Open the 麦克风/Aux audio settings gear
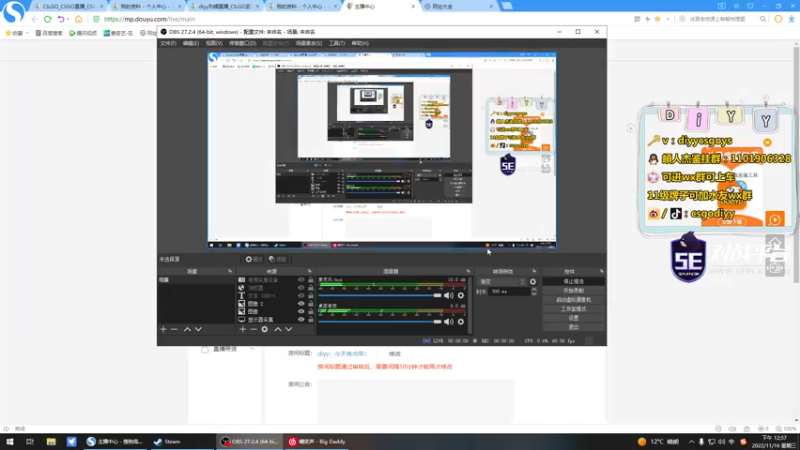Viewport: 800px width, 450px height. 461,295
